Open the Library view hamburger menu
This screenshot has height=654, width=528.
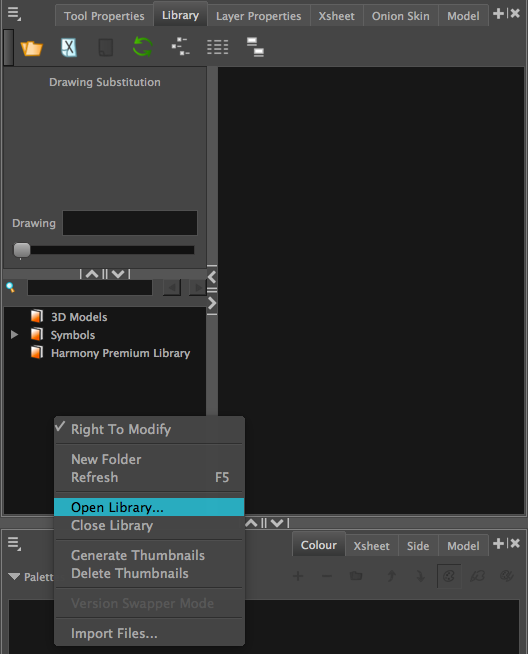point(14,13)
